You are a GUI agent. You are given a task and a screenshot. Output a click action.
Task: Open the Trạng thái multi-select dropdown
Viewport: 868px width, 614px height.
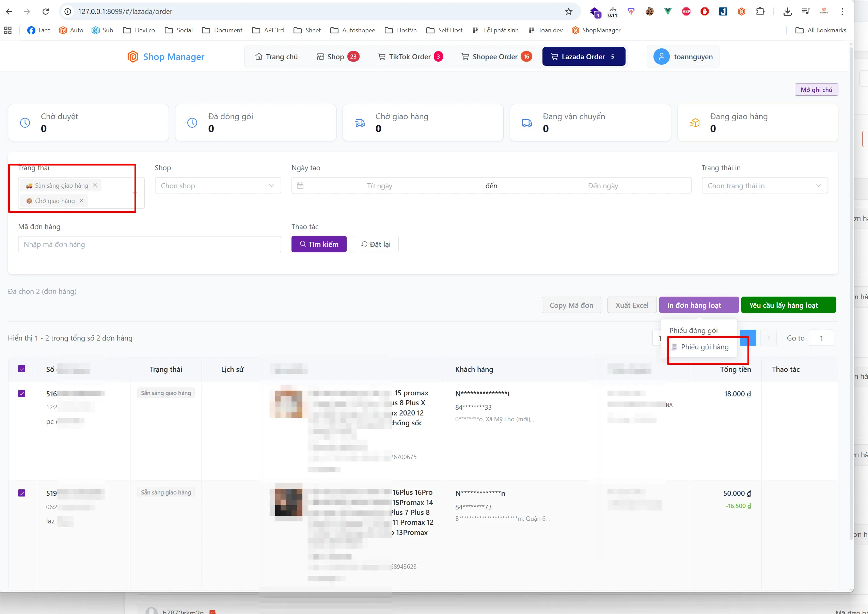coord(81,193)
